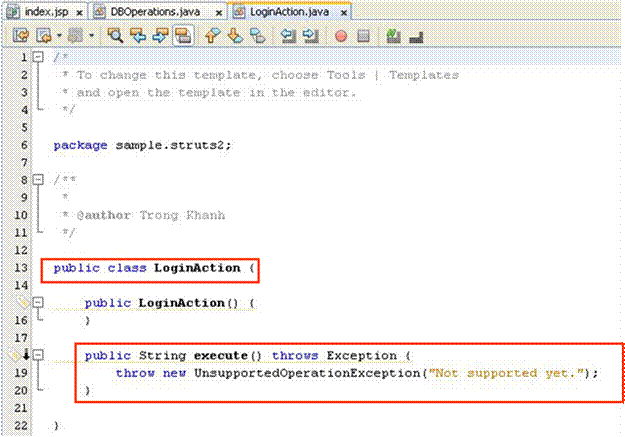Click index.jsp tab file icon
This screenshot has width=625, height=437.
point(13,12)
